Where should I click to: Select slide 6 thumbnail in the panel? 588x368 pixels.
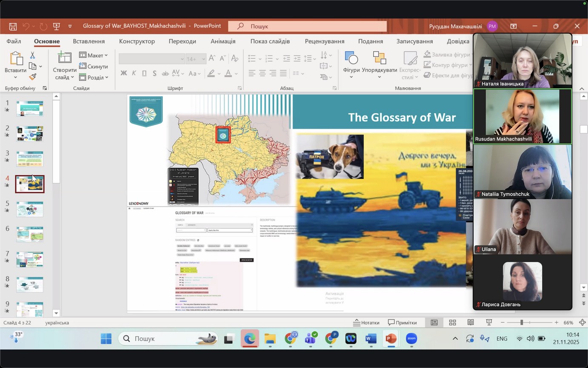tap(30, 234)
